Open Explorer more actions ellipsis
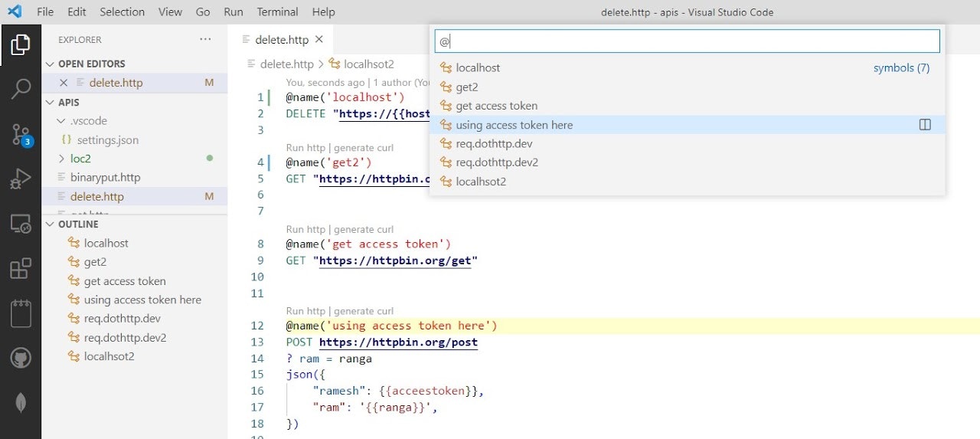 click(x=205, y=39)
